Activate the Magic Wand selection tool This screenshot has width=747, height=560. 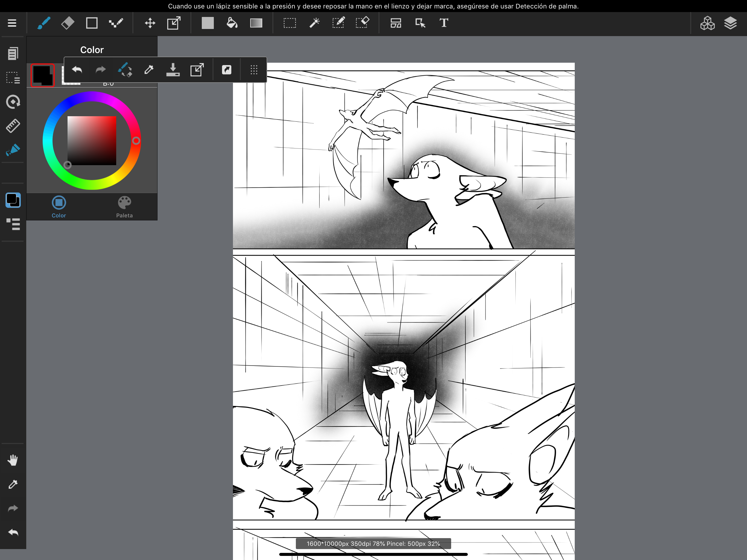[314, 23]
